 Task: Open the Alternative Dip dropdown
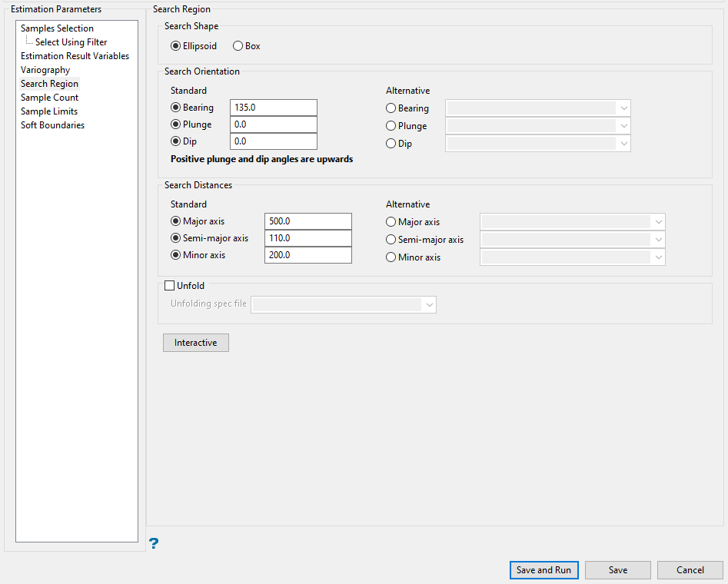click(x=537, y=144)
